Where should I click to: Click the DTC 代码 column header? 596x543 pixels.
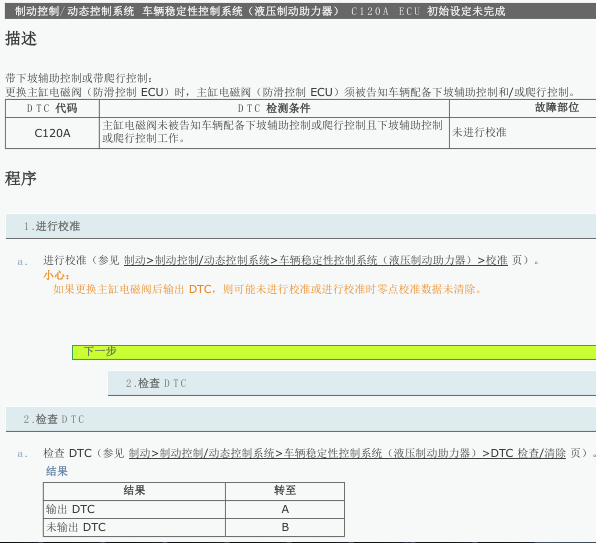pos(52,108)
